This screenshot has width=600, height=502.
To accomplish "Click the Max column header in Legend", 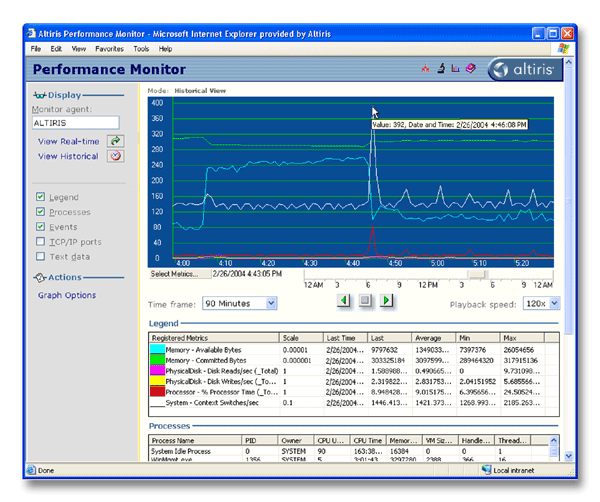I will [x=522, y=338].
